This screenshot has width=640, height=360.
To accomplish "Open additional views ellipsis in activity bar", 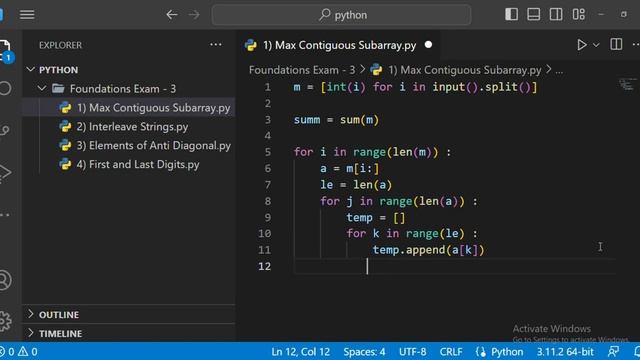I will point(5,215).
